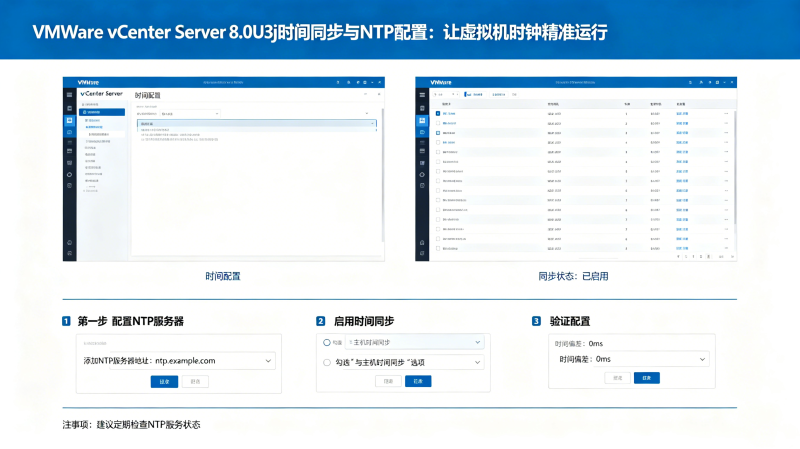
Task: Click circular sidebar icon in VM list window
Action: 422,174
